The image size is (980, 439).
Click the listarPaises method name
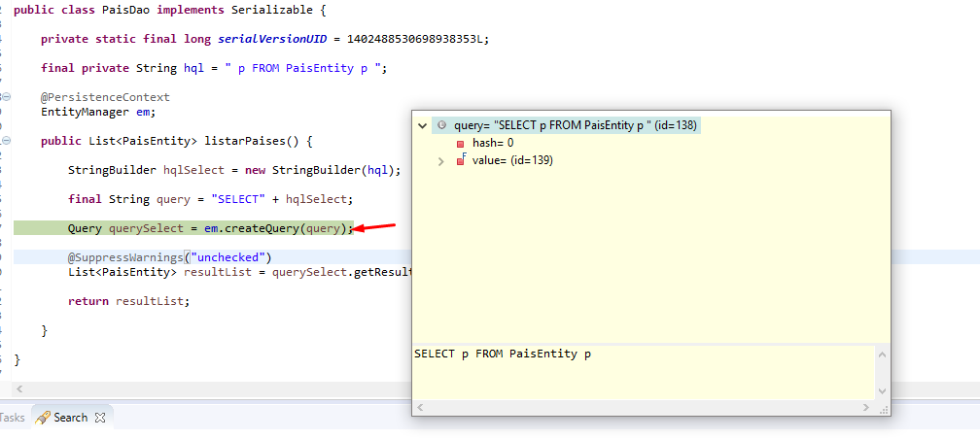pos(245,141)
